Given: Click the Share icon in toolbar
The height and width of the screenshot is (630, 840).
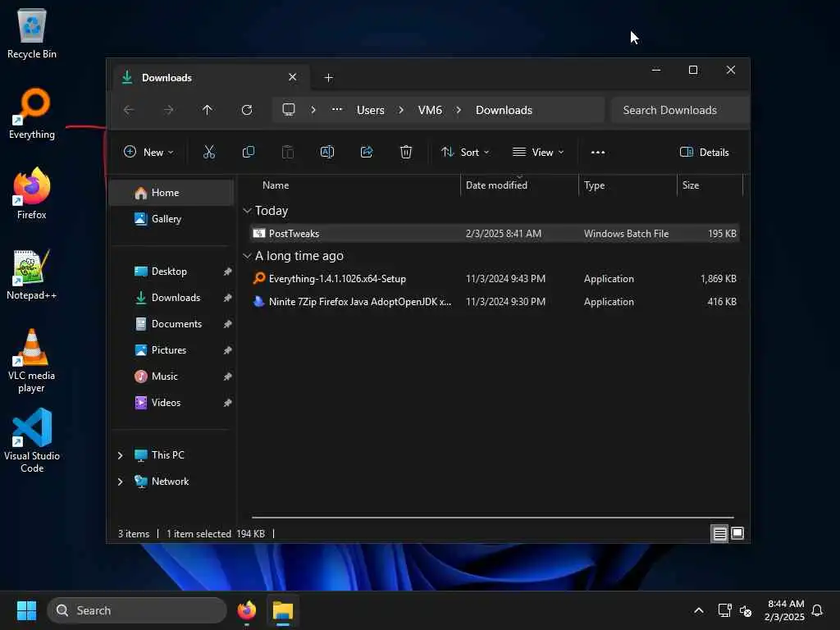Looking at the screenshot, I should tap(367, 152).
